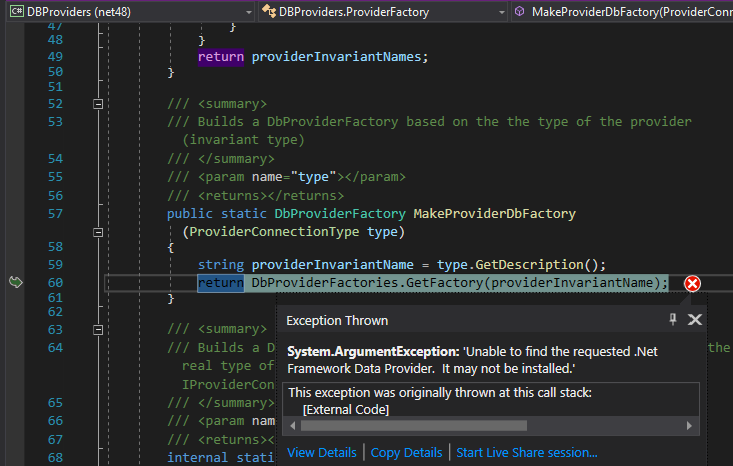Click current statement arrow at line 60

click(15, 282)
